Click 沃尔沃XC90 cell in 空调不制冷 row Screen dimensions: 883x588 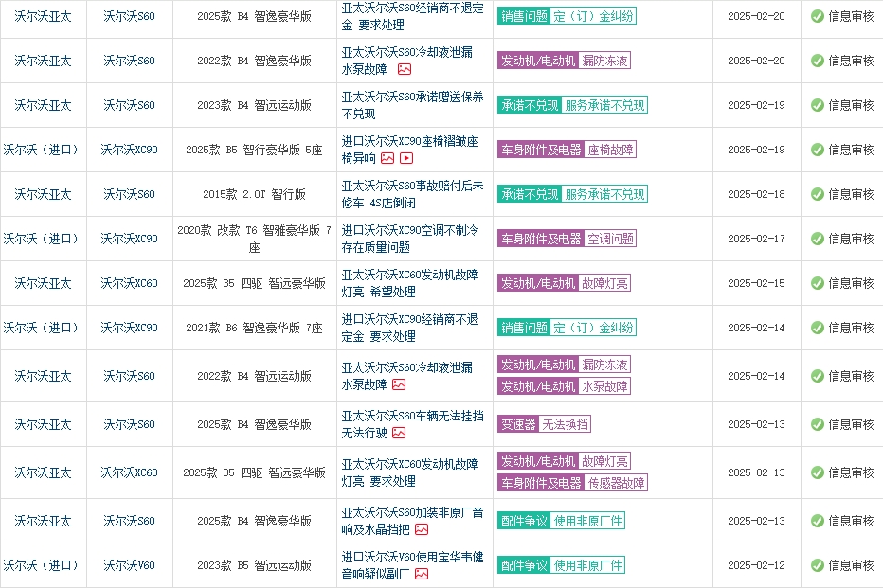[129, 239]
